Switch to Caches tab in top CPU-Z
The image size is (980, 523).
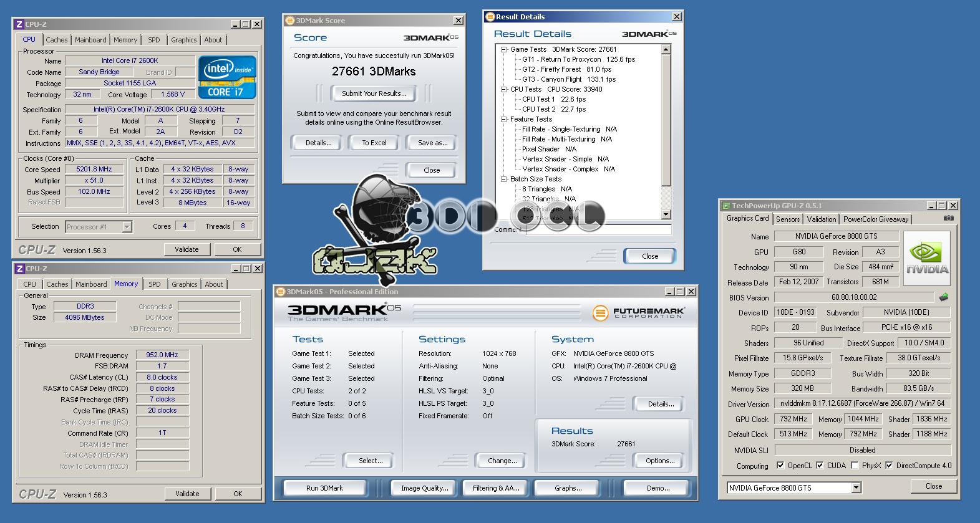tap(56, 40)
